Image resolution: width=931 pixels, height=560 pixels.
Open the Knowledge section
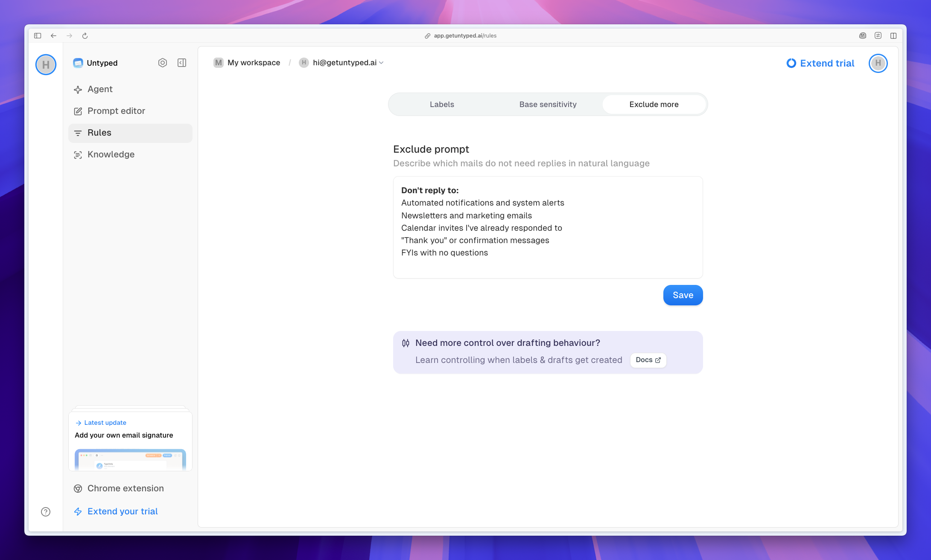coord(111,154)
